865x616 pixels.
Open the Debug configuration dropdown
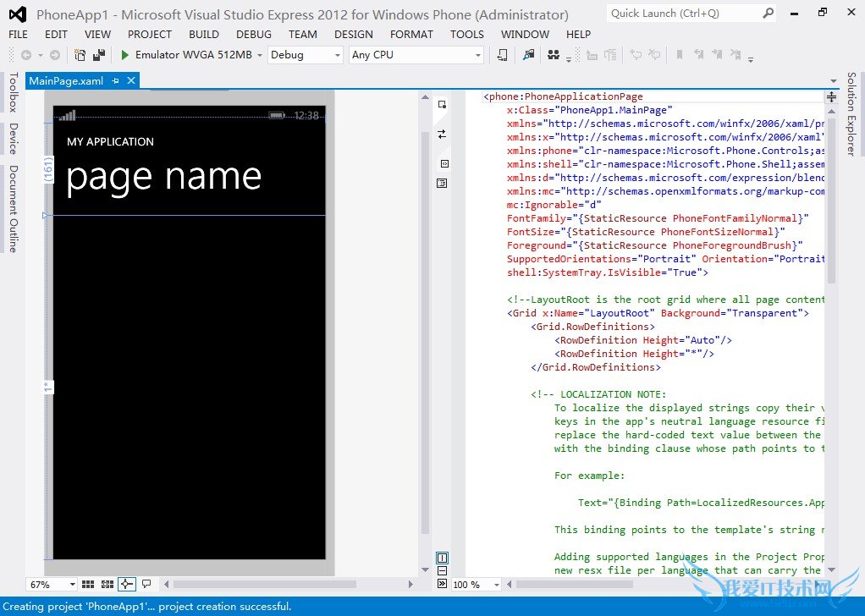tap(305, 55)
